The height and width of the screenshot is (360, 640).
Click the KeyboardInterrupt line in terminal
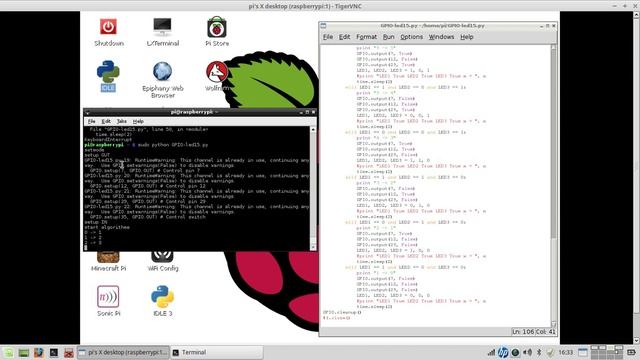tap(108, 140)
